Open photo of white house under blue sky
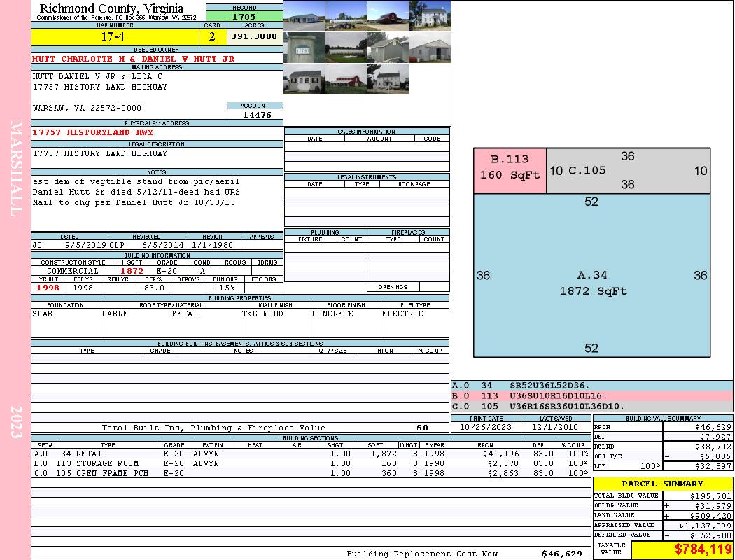Viewport: 735px width, 560px height. (x=430, y=16)
